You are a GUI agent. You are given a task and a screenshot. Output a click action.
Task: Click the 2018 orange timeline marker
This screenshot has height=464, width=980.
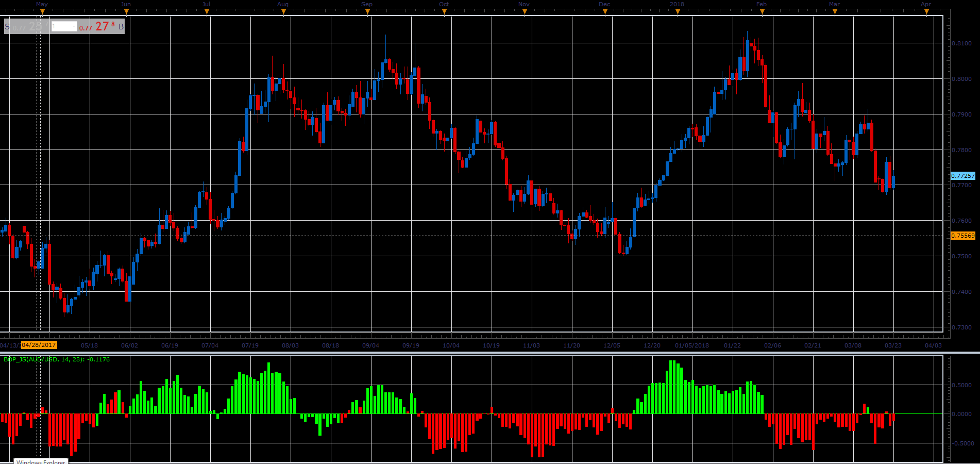[678, 12]
